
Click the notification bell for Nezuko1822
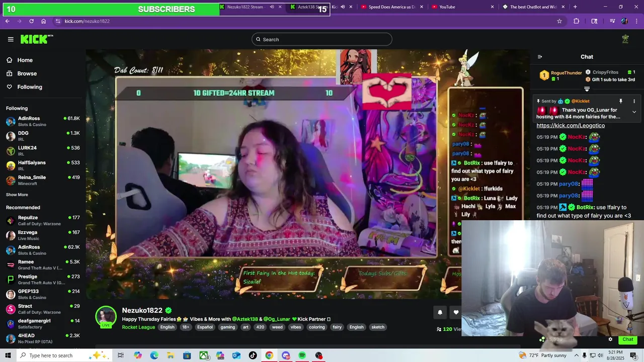click(x=440, y=312)
